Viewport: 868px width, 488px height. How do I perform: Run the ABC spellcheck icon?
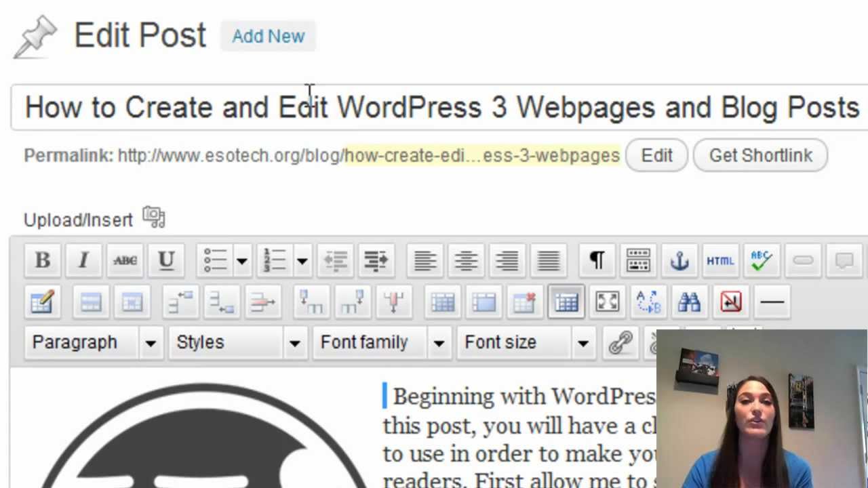(x=762, y=261)
